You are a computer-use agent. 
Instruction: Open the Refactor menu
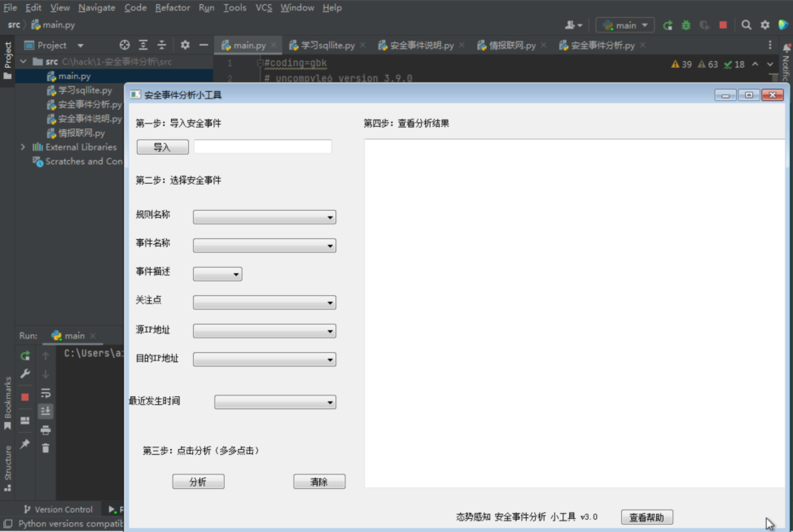tap(172, 7)
